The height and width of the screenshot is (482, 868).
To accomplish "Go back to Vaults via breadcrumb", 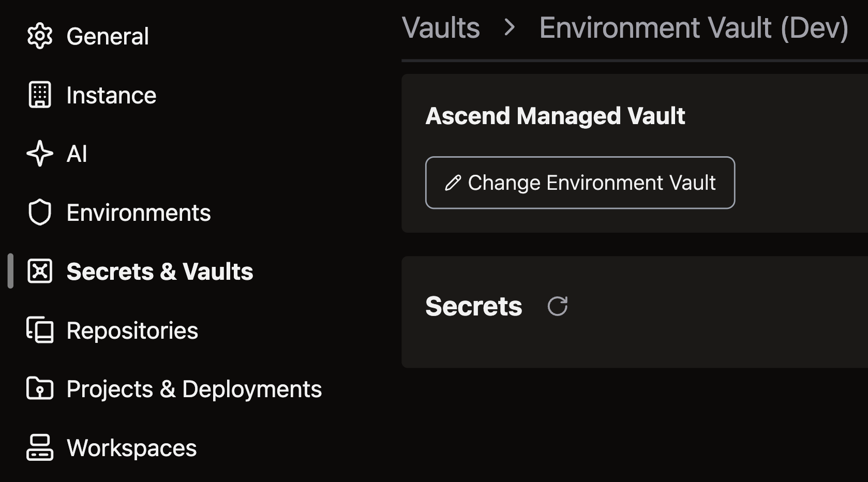I will point(441,28).
